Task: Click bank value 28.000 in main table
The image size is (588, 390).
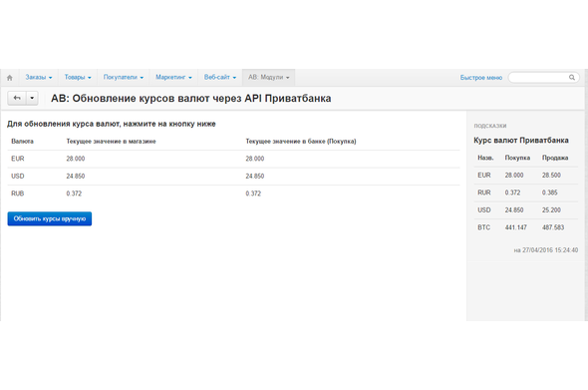Action: (x=255, y=159)
